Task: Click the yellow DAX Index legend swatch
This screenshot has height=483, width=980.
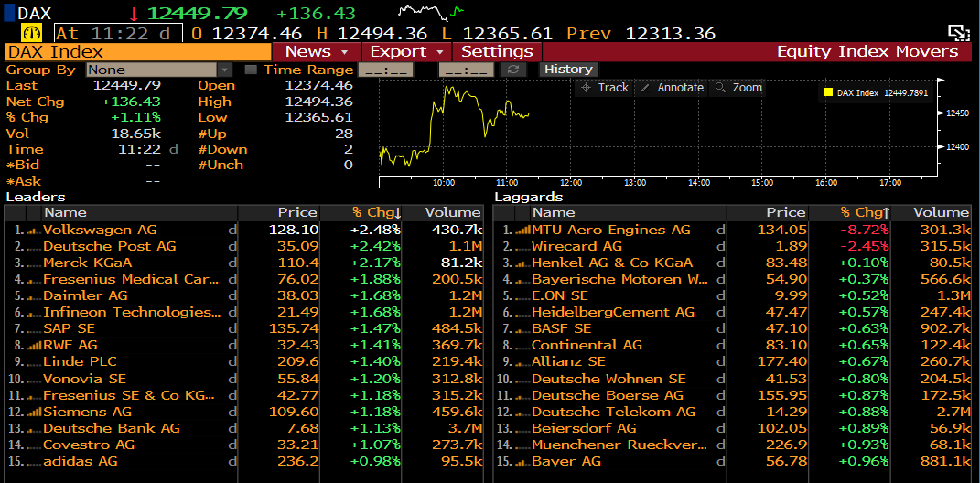Action: tap(828, 92)
